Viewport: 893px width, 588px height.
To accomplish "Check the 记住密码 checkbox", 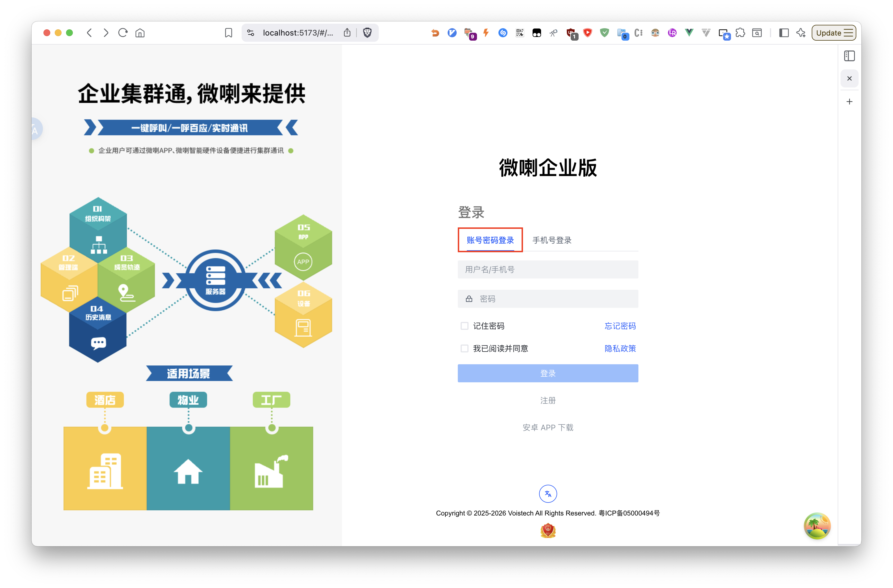I will [x=465, y=326].
